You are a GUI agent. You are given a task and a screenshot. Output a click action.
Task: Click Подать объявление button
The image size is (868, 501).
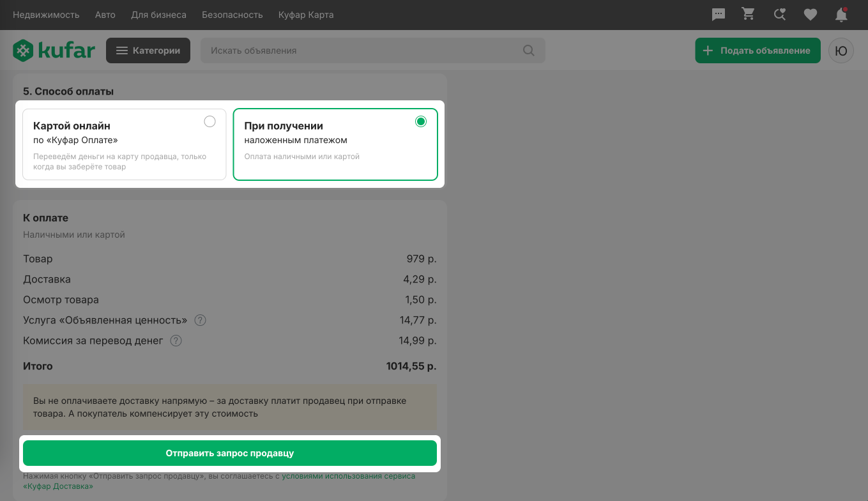758,50
